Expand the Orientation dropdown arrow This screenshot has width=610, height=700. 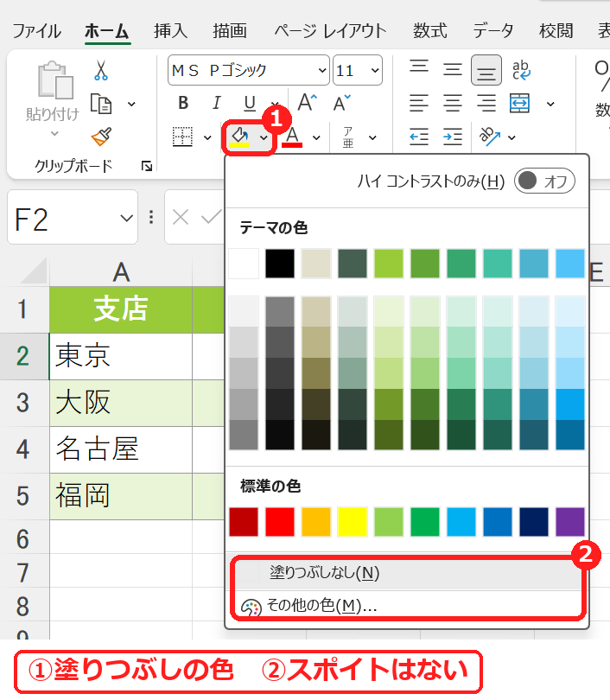click(512, 137)
